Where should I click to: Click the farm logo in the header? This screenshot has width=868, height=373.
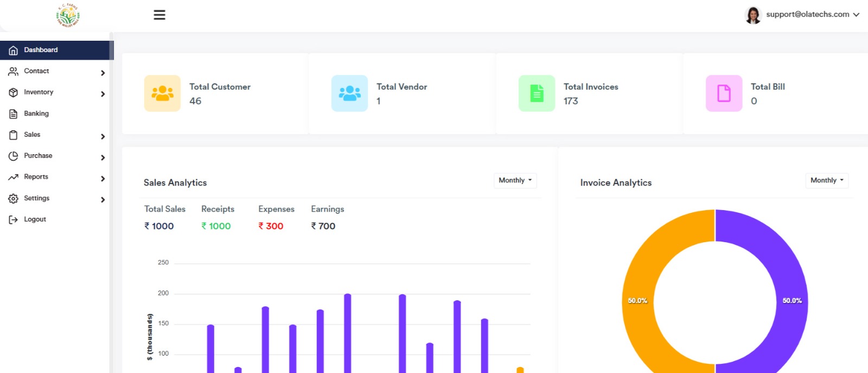[68, 15]
